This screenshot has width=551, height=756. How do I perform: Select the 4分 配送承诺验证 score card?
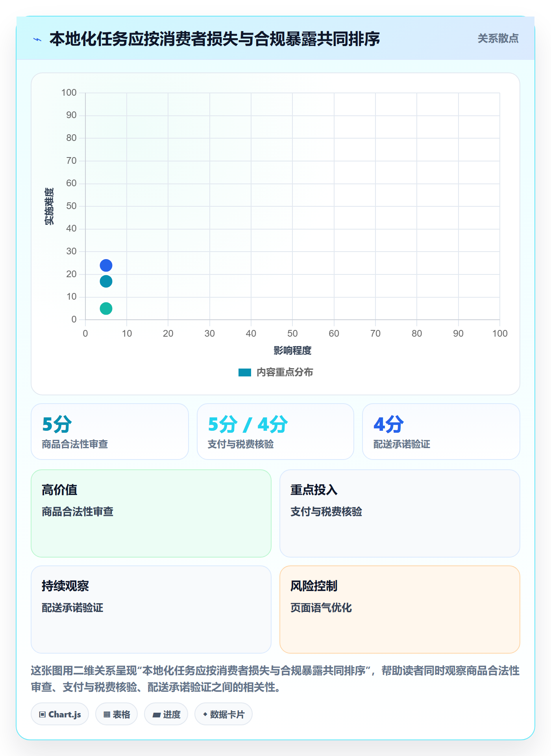tap(441, 432)
